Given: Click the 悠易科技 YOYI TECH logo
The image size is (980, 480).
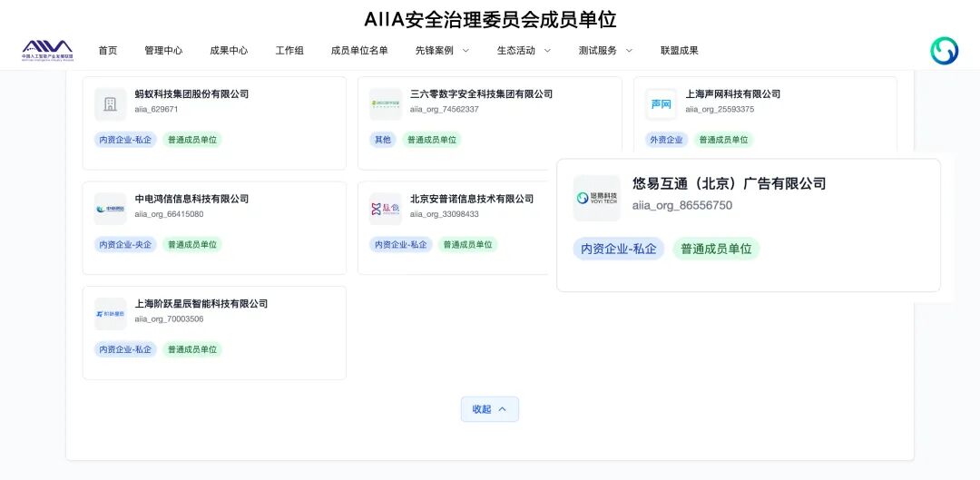Looking at the screenshot, I should (x=597, y=198).
